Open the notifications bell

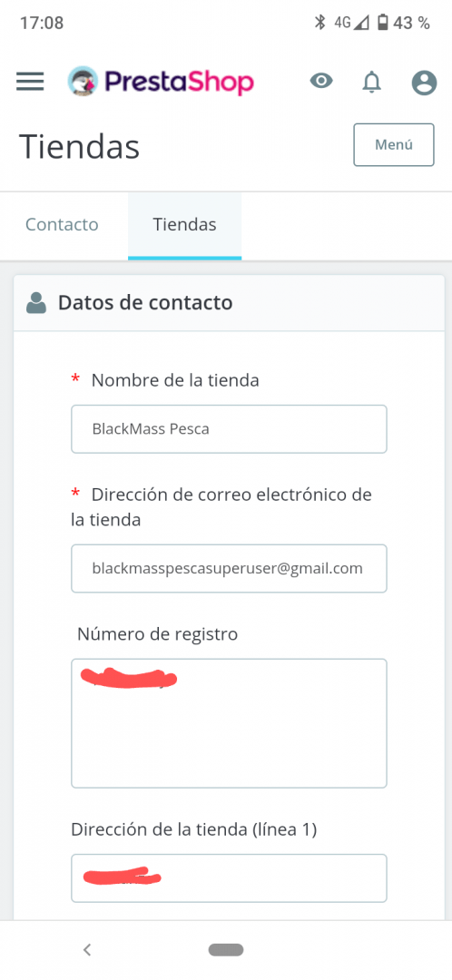(372, 82)
